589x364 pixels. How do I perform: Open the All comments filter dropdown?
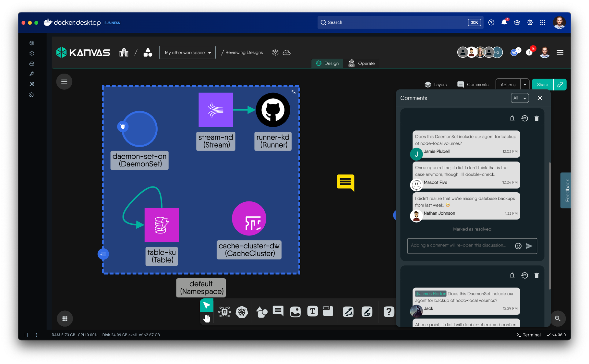pyautogui.click(x=519, y=98)
